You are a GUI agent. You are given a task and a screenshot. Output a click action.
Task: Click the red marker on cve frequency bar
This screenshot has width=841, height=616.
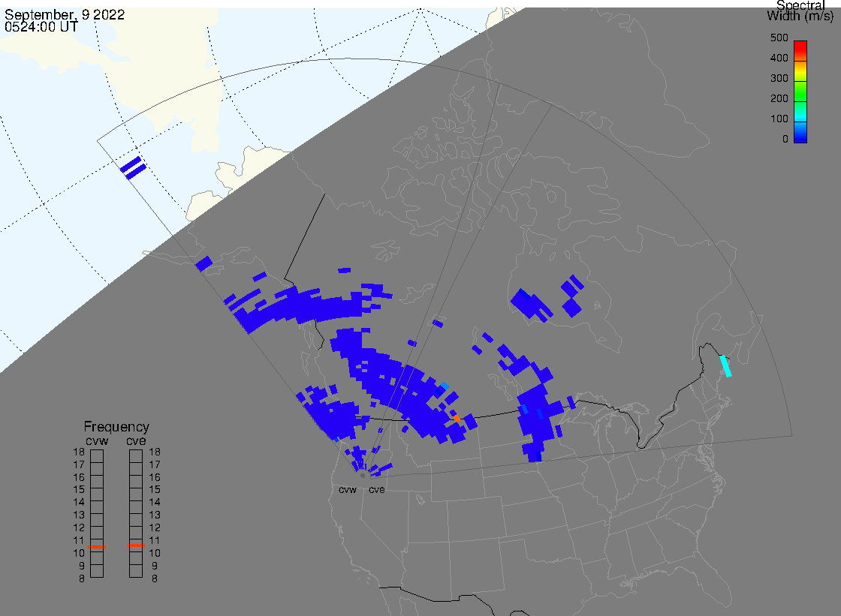coord(136,545)
